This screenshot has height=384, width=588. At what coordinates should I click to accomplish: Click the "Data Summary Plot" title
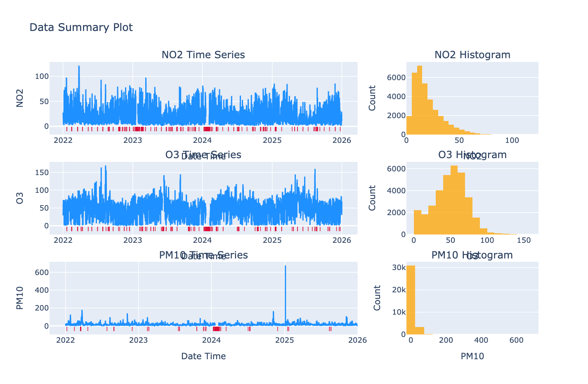pyautogui.click(x=81, y=28)
